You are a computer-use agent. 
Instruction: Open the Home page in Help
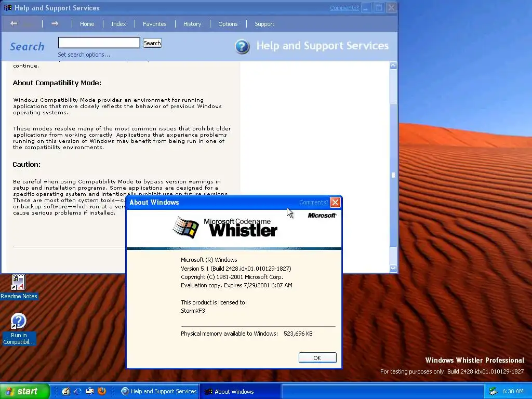click(87, 24)
